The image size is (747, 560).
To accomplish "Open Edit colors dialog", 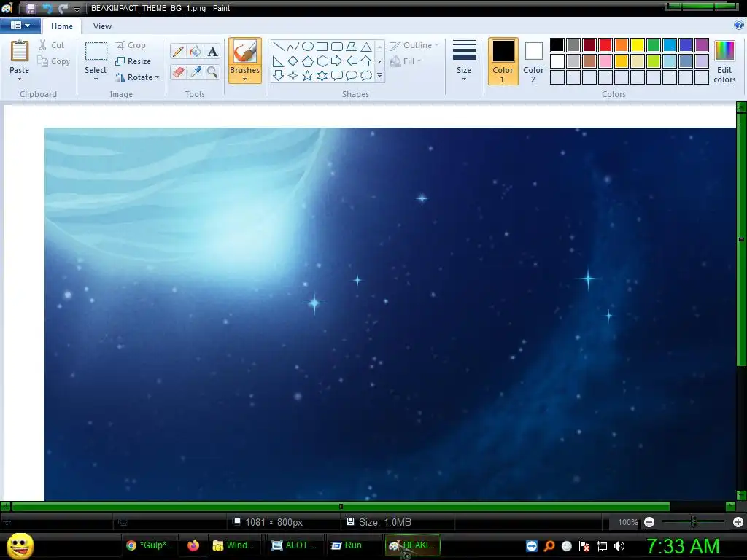I will [724, 62].
